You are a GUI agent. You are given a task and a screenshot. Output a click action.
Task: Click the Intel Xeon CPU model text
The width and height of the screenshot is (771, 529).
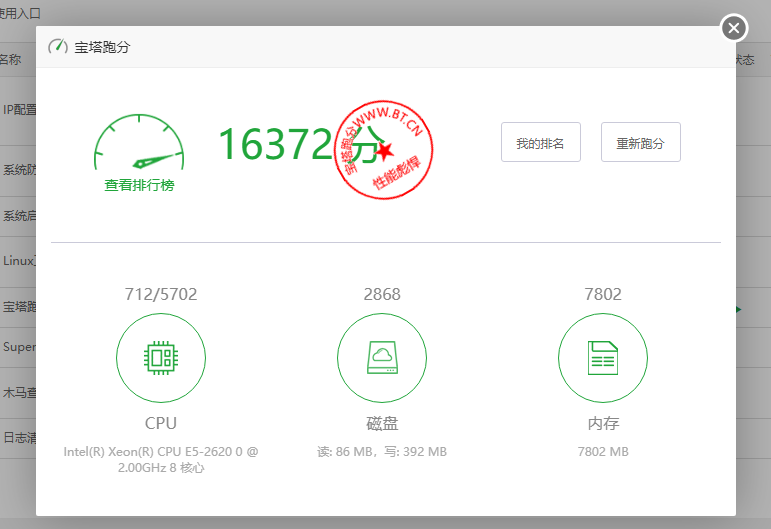pos(161,459)
